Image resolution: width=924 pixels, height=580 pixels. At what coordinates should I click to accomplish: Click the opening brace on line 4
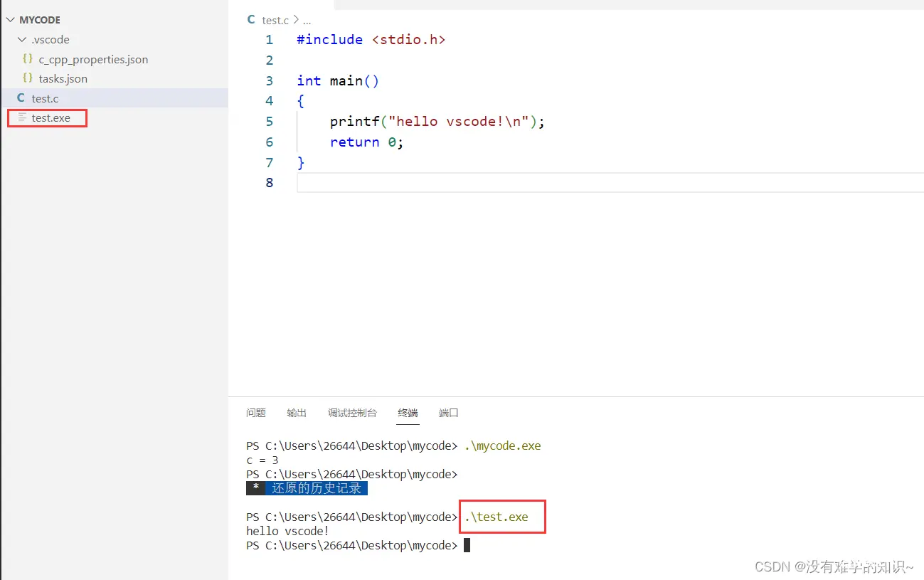pyautogui.click(x=301, y=101)
